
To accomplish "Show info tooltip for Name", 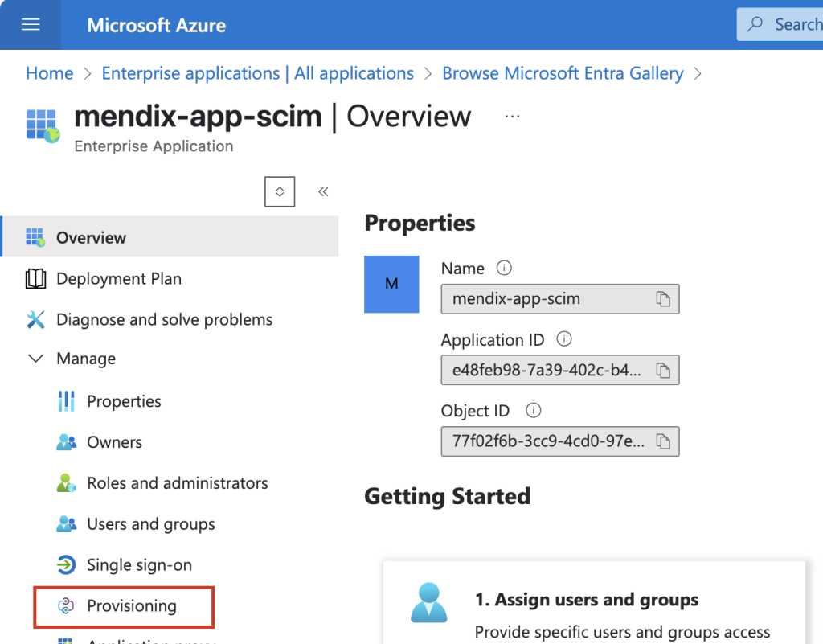I will tap(504, 268).
